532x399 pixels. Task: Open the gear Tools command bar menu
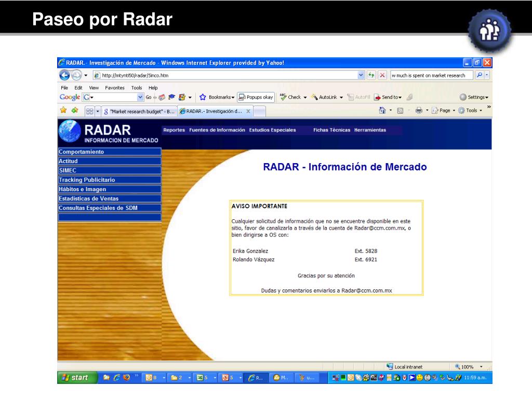[x=470, y=110]
